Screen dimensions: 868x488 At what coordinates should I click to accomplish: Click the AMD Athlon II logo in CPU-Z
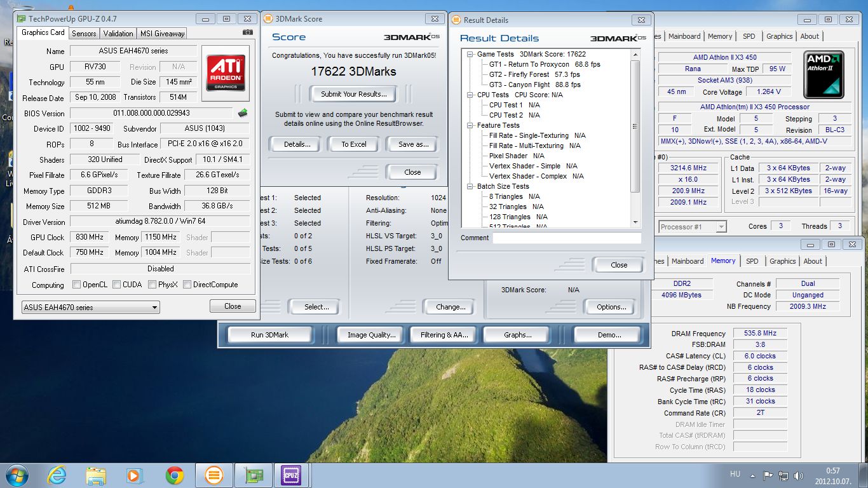tap(824, 74)
